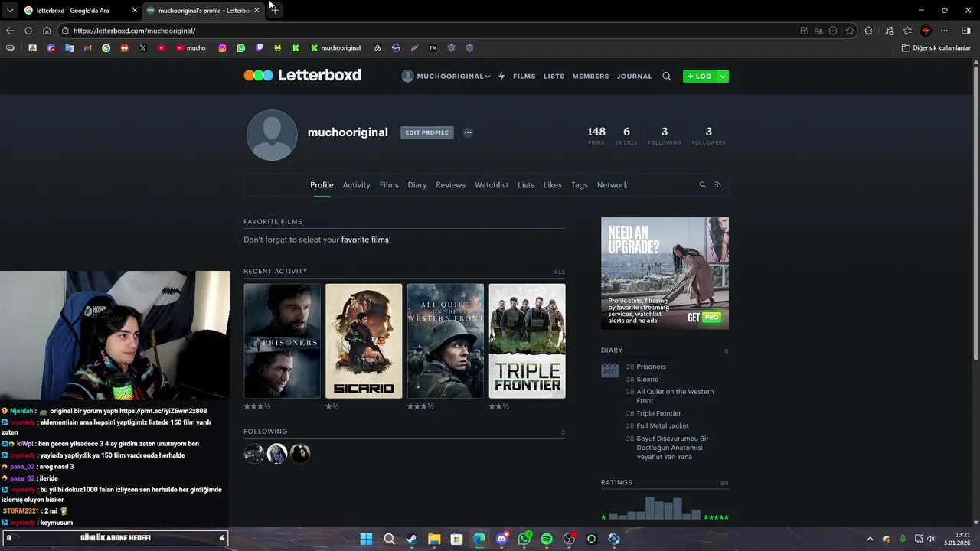The height and width of the screenshot is (551, 980).
Task: Click the EDIT PROFILE button
Action: 427,132
